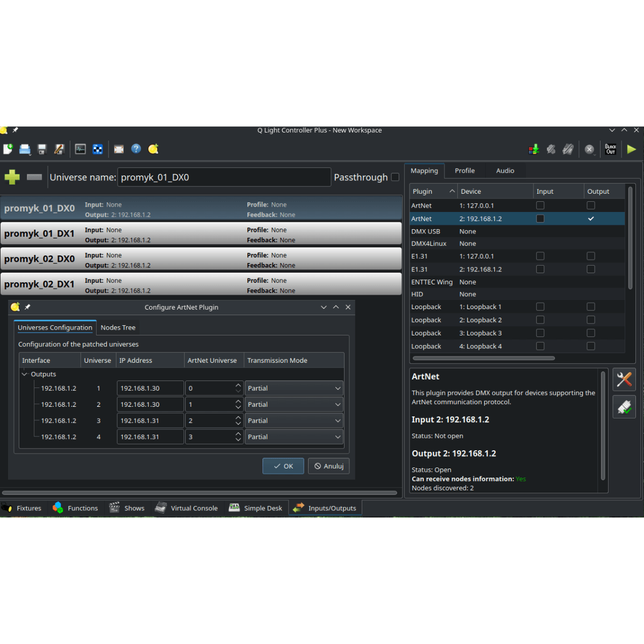The height and width of the screenshot is (644, 644).
Task: Create a new workspace from the toolbar
Action: pos(8,149)
